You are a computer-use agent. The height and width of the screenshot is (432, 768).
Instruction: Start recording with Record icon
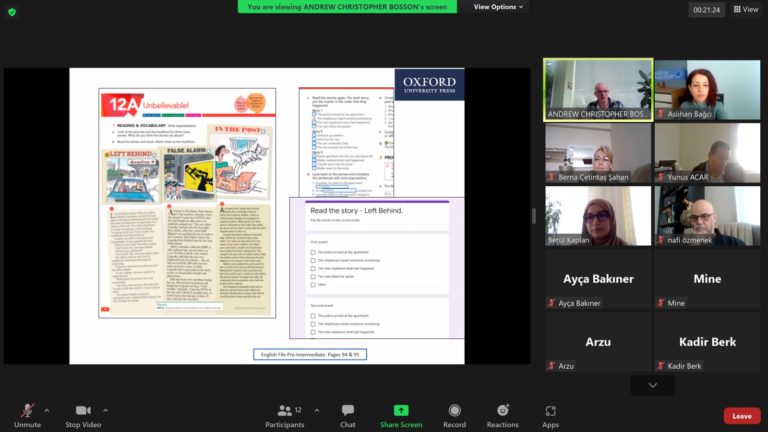tap(455, 410)
